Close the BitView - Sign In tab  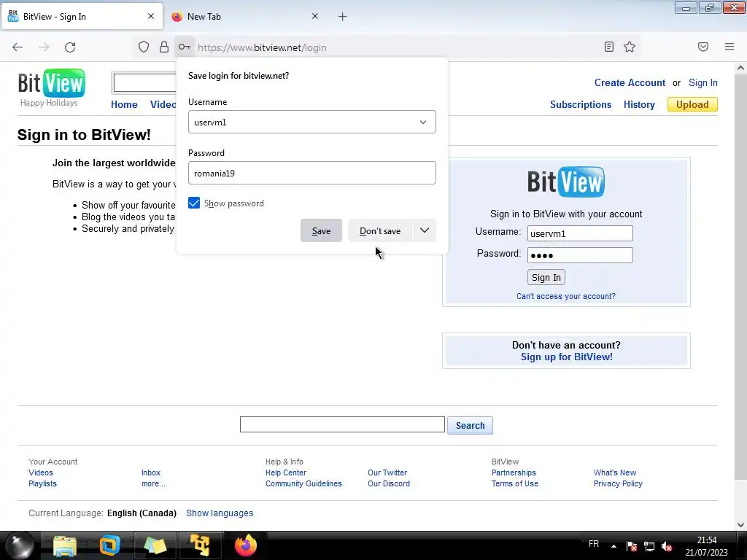coord(151,16)
